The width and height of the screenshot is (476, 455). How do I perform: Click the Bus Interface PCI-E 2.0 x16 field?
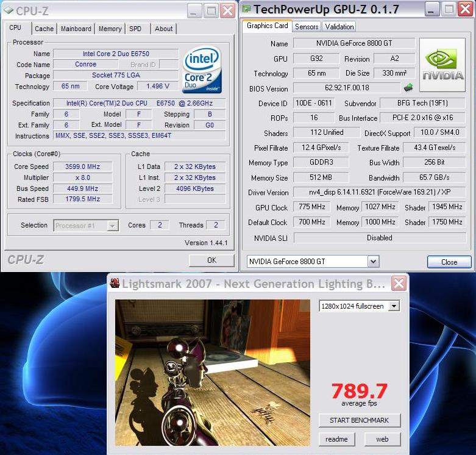click(x=422, y=118)
